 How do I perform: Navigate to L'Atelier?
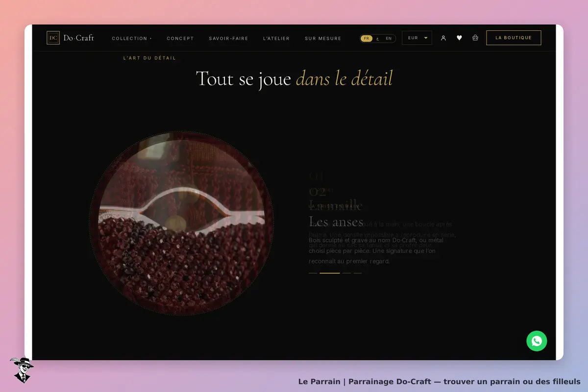pos(276,38)
